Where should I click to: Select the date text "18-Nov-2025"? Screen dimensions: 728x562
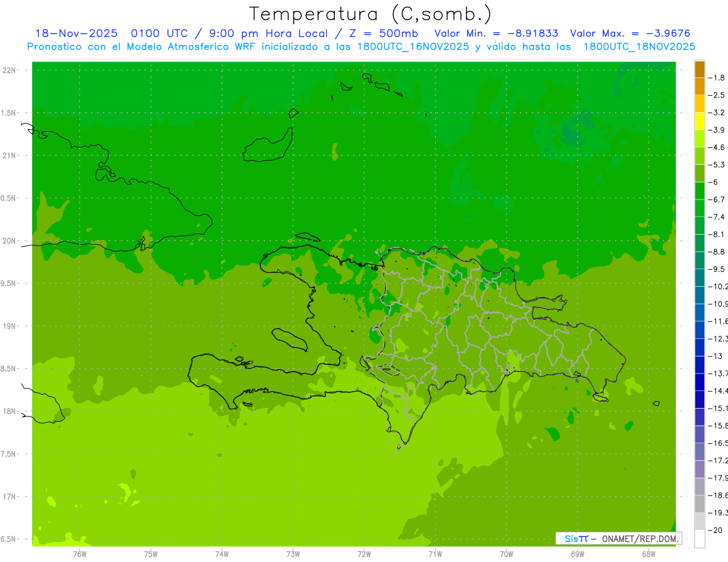click(76, 33)
